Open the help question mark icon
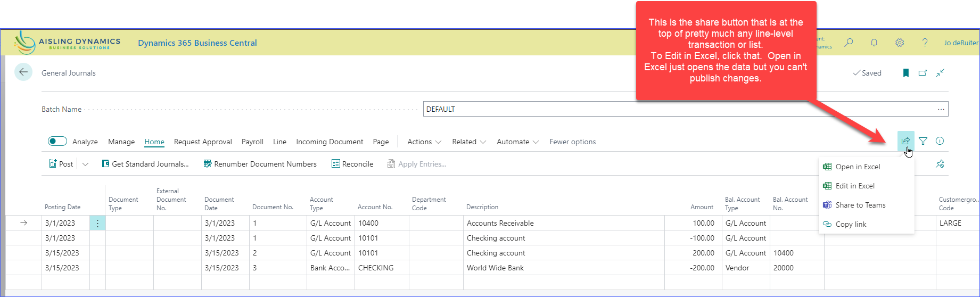The height and width of the screenshot is (297, 980). 925,43
